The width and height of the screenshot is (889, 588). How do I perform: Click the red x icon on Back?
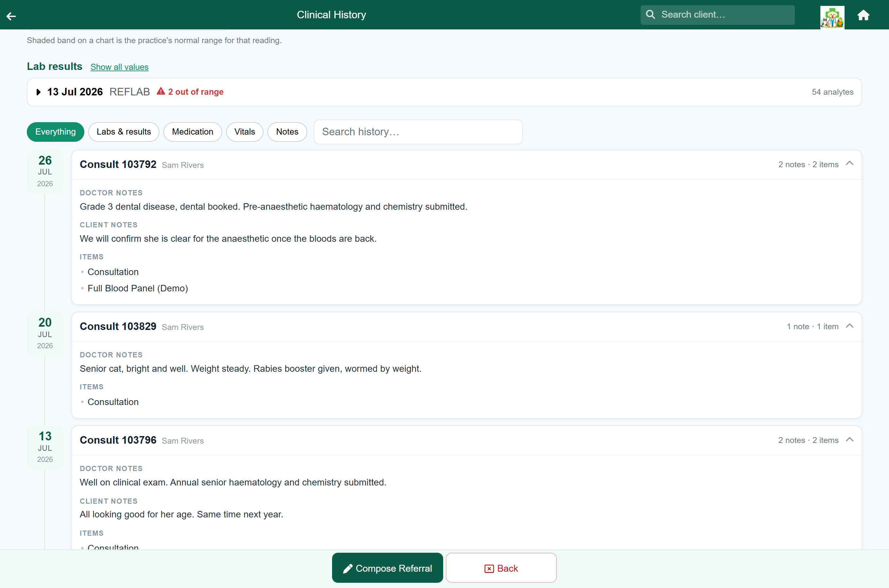point(489,568)
